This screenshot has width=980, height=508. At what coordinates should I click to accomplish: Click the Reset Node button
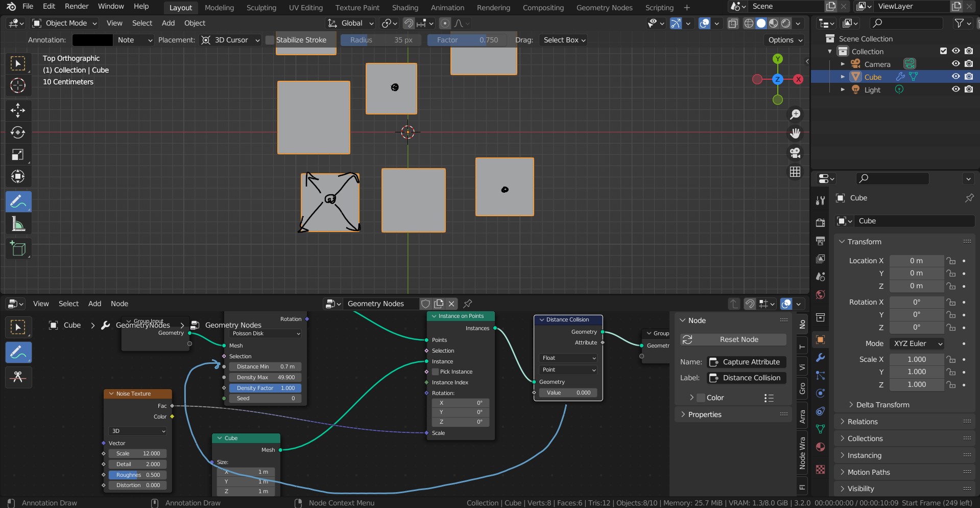(x=733, y=339)
